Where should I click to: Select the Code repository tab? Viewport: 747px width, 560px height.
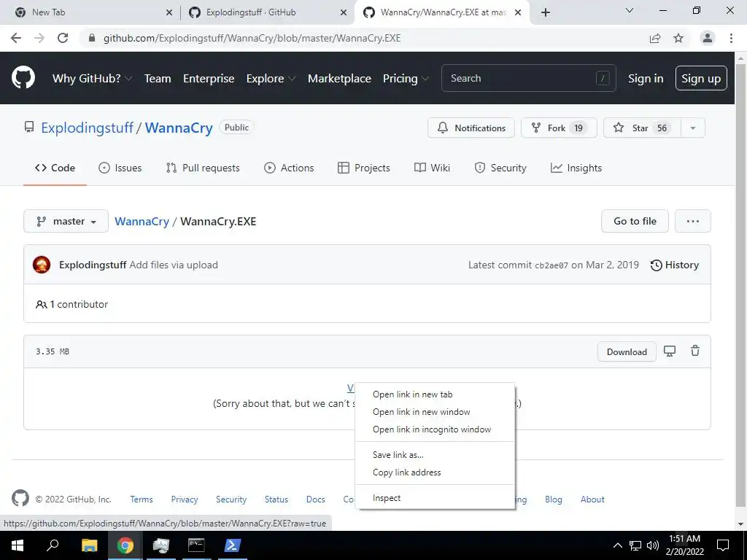pyautogui.click(x=55, y=168)
